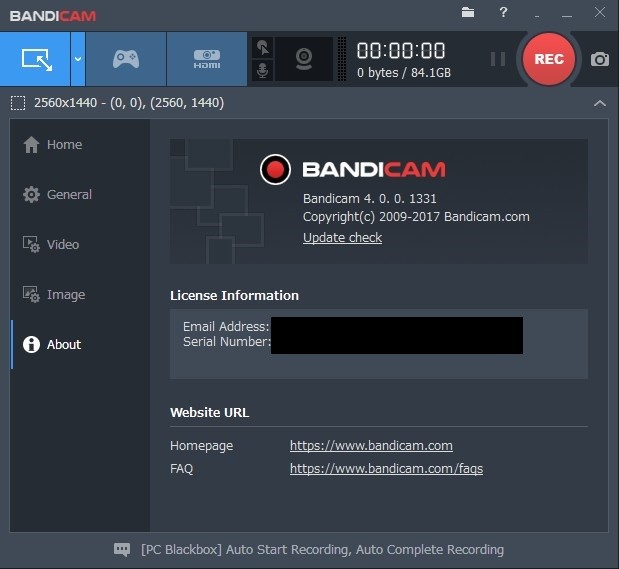This screenshot has width=619, height=569.
Task: Open the screen recording mode dropdown arrow
Action: click(78, 59)
